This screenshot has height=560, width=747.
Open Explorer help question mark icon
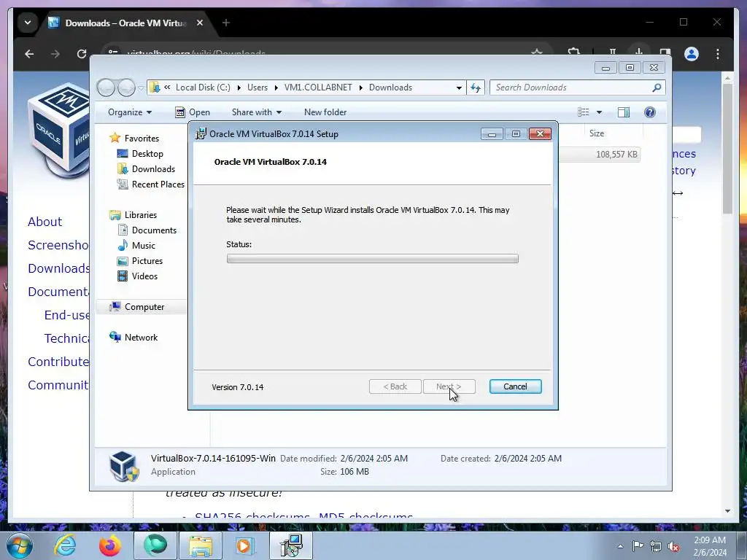[x=650, y=112]
